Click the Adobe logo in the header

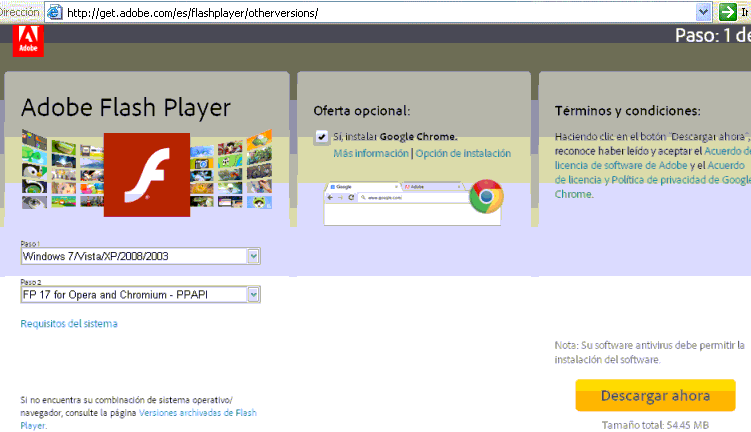click(28, 41)
